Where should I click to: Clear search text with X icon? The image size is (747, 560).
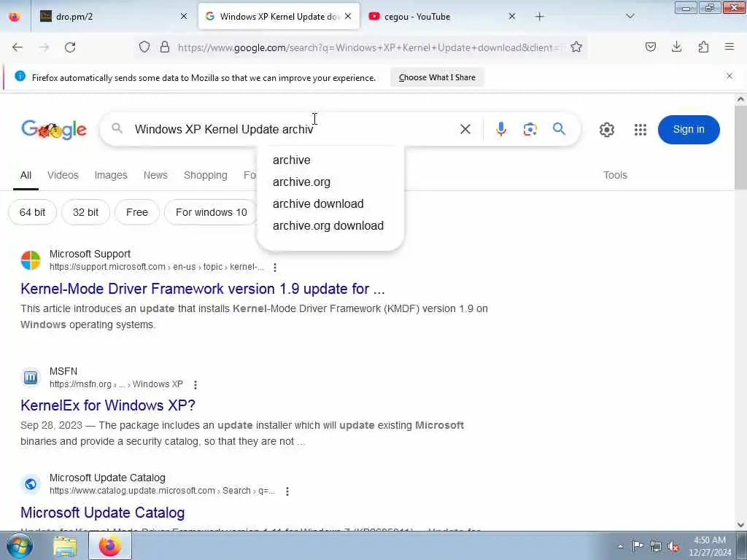tap(465, 129)
